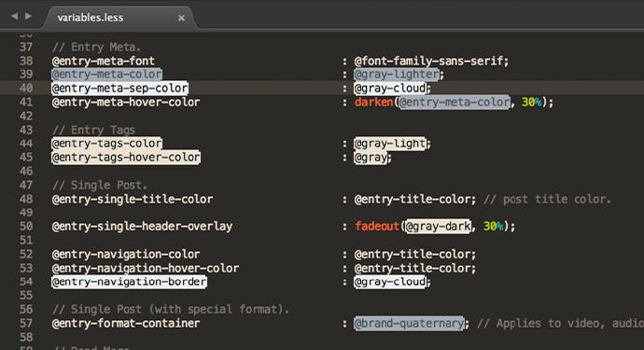Click the back tab navigation arrow
This screenshot has width=644, height=350.
15,16
